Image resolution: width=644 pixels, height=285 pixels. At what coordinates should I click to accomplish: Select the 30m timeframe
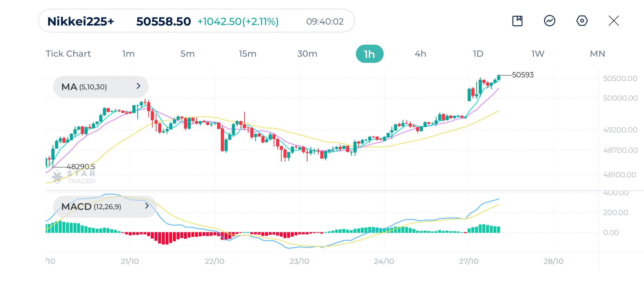[307, 54]
